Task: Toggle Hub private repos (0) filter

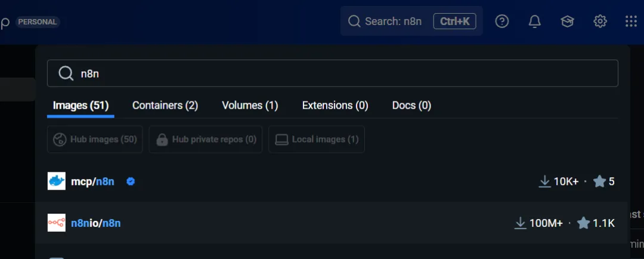Action: 205,140
